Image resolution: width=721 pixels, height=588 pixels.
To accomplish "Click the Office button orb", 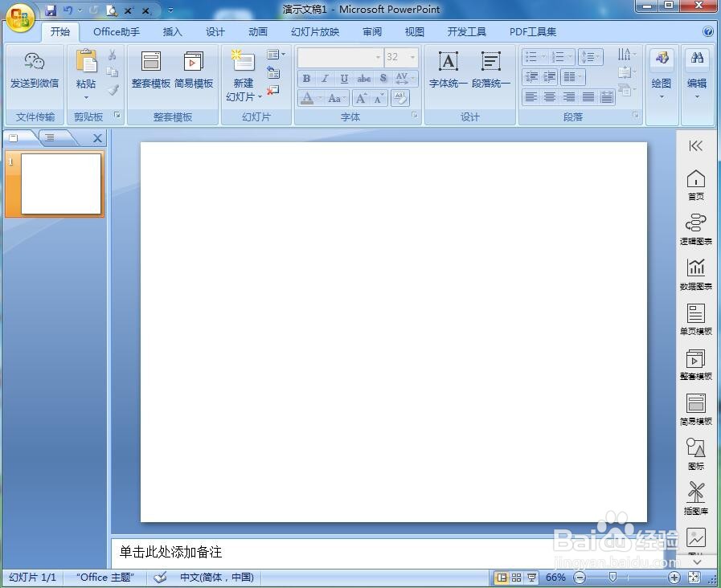I will click(20, 18).
